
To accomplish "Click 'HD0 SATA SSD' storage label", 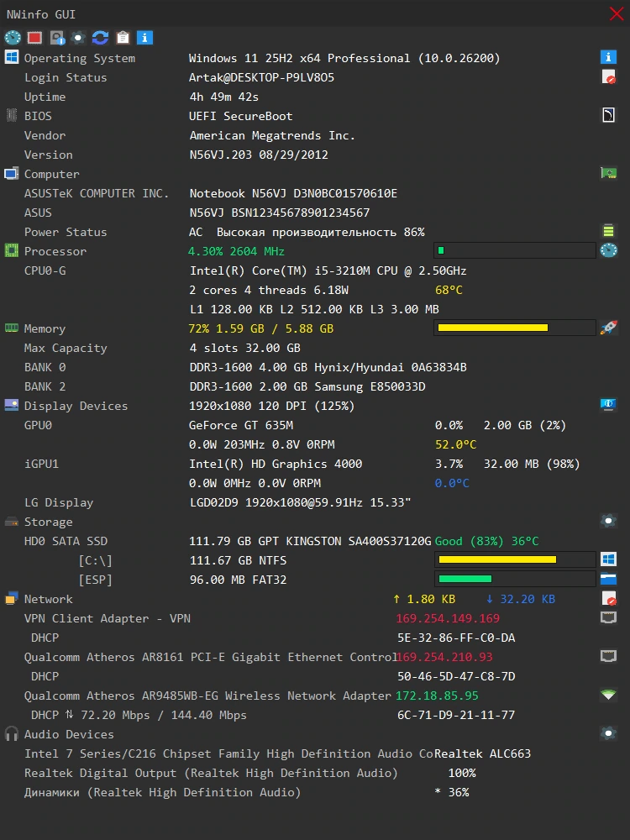I will tap(66, 541).
